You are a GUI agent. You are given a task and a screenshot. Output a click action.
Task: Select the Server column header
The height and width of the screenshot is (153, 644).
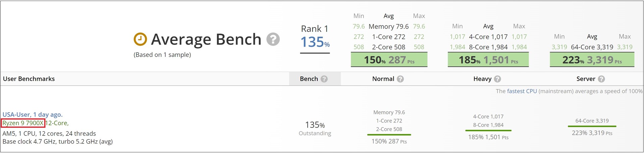tap(586, 79)
